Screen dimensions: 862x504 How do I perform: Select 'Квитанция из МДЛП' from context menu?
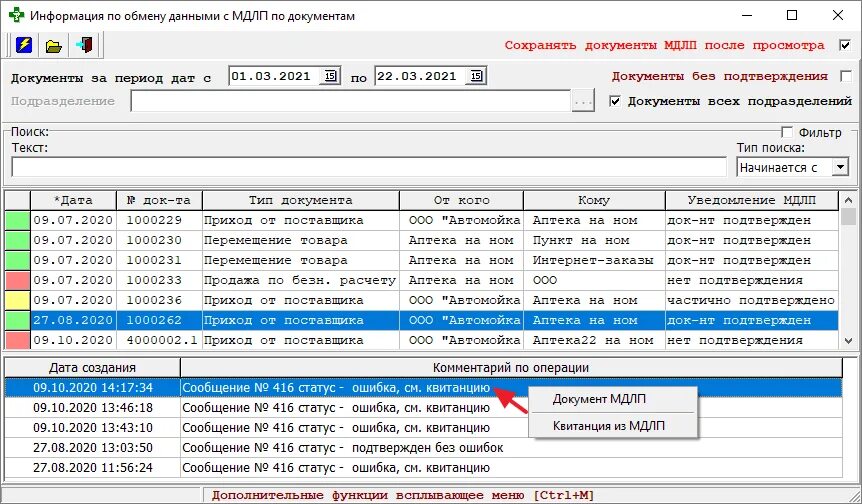(x=609, y=425)
